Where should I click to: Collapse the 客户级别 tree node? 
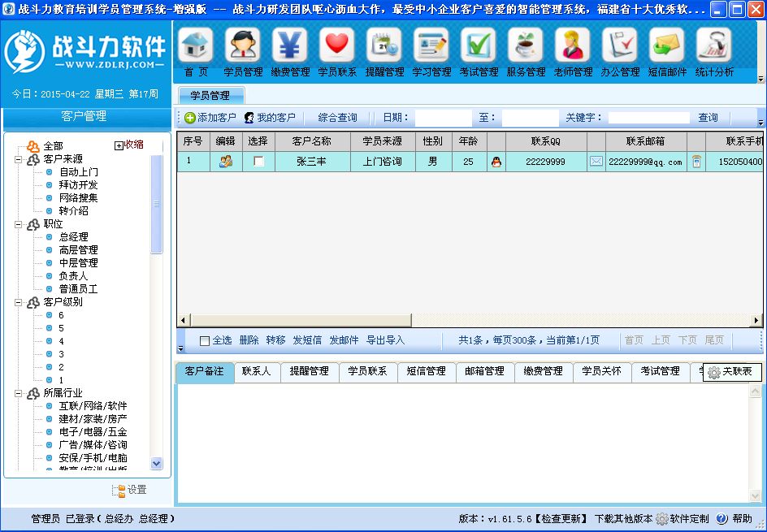coord(19,303)
